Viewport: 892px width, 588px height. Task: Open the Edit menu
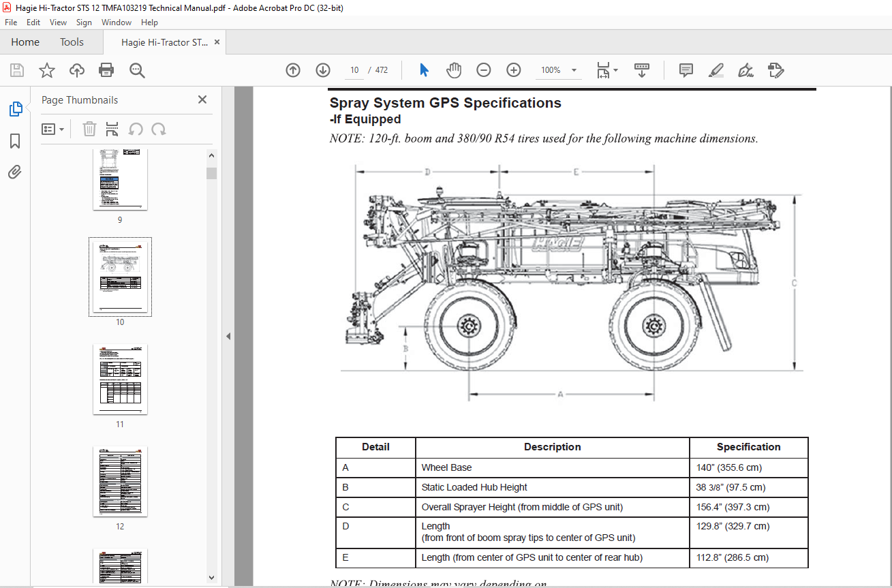coord(33,22)
